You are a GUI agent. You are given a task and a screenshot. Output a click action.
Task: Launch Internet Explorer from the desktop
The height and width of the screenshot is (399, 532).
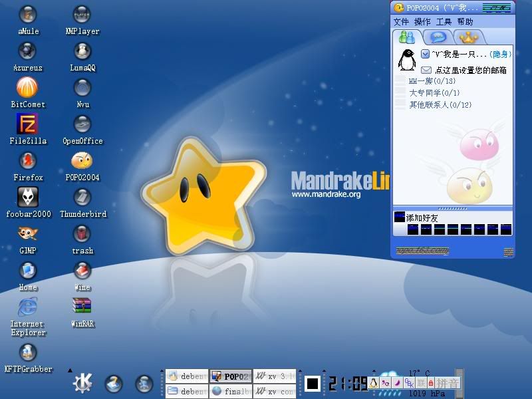tap(28, 317)
